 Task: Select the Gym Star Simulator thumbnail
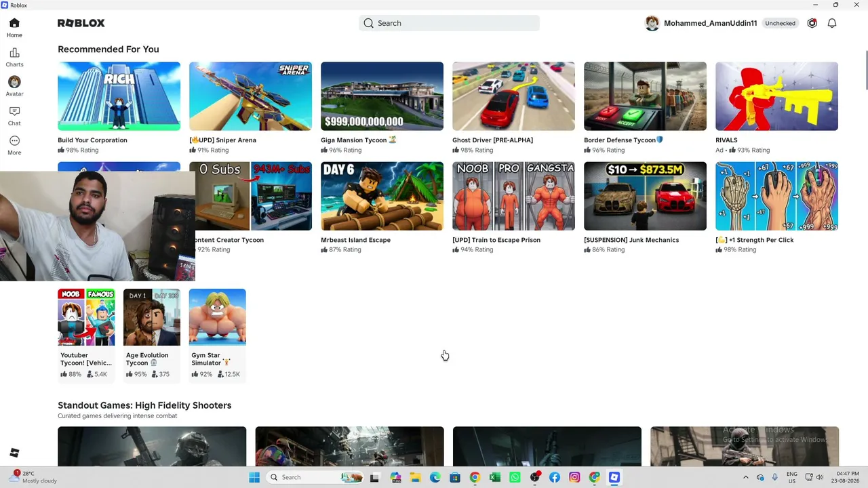coord(217,317)
